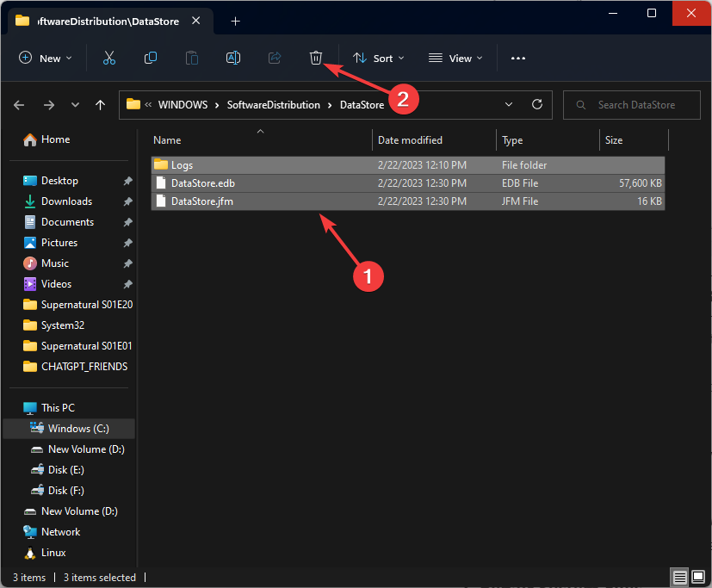Open the See more ellipsis menu
Screen dimensions: 712x588
pyautogui.click(x=517, y=58)
